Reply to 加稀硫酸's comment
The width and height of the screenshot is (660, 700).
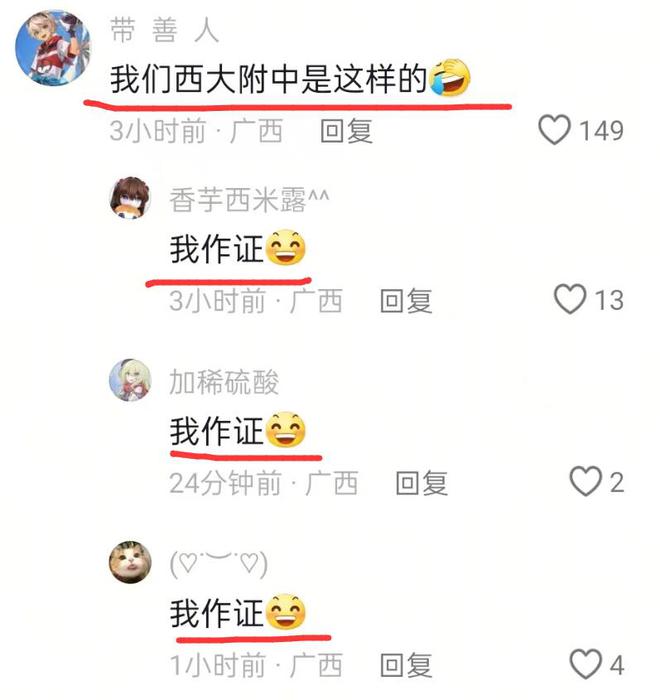coord(422,483)
